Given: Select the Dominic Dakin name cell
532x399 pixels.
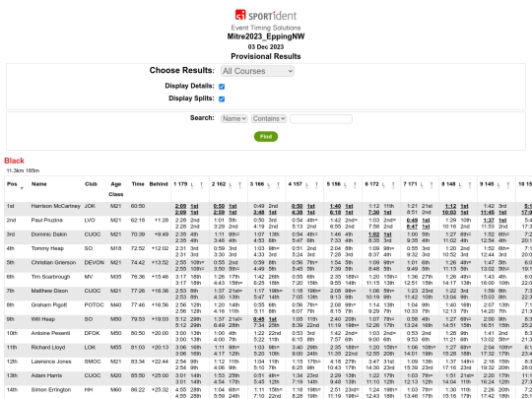Looking at the screenshot, I should 49,234.
